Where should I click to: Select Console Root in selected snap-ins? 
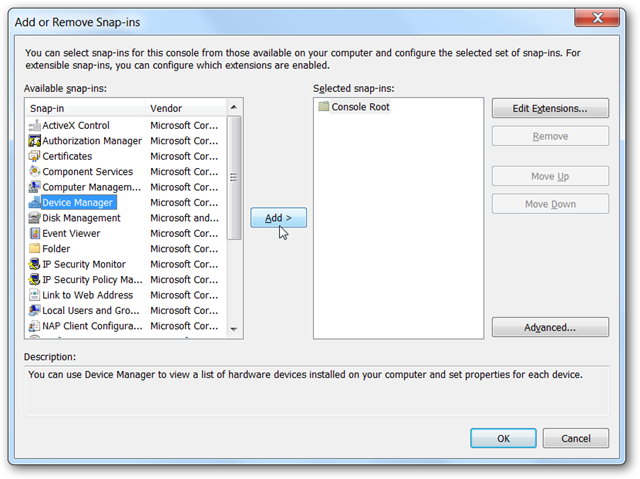[x=360, y=107]
